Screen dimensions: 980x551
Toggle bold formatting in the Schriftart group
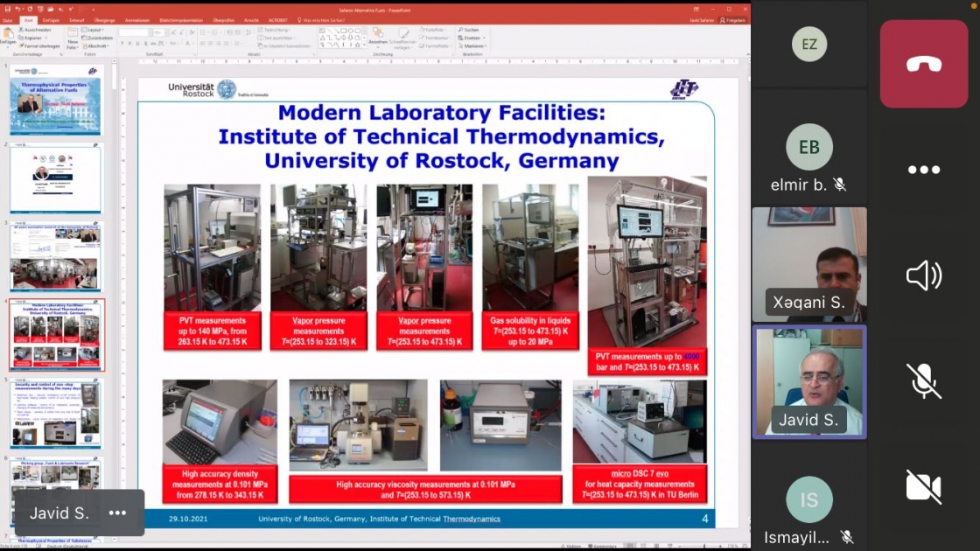(x=122, y=44)
